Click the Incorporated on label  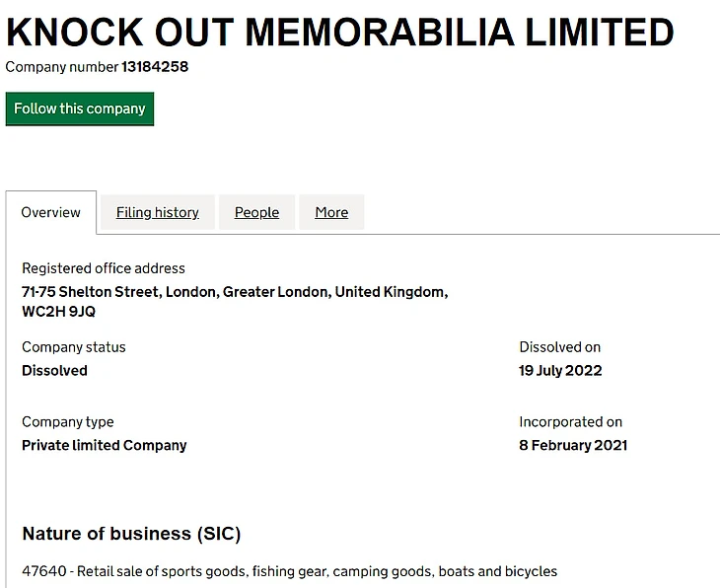tap(571, 422)
